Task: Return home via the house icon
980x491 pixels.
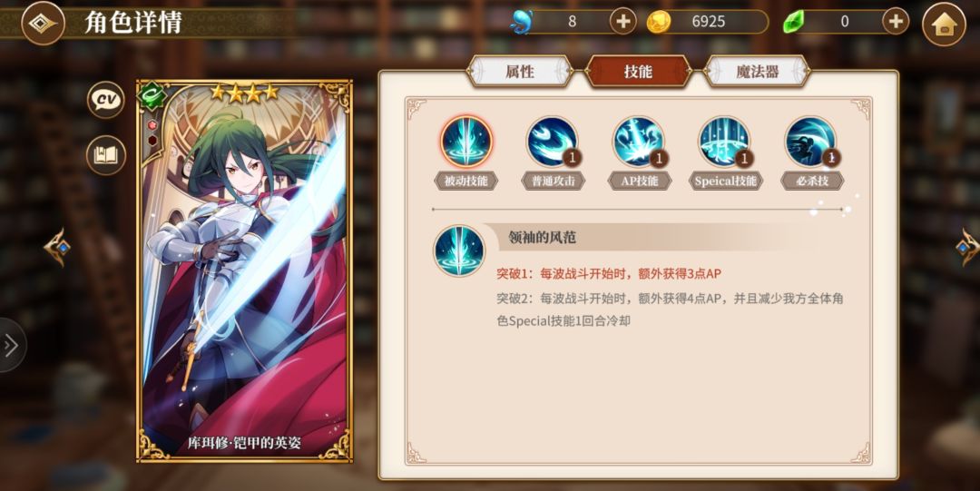Action: tap(944, 24)
